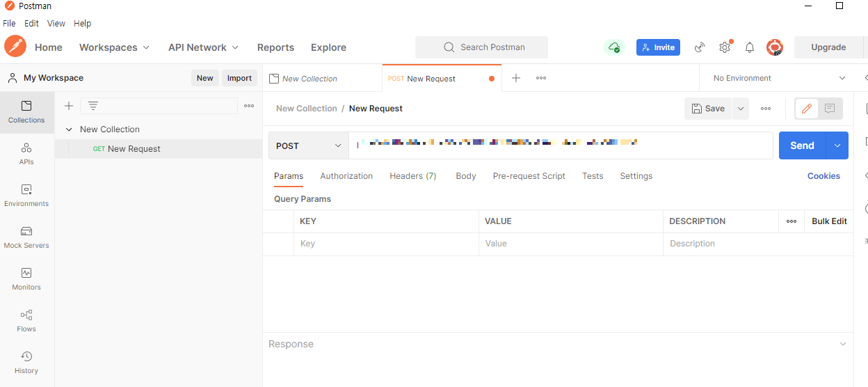This screenshot has height=387, width=868.
Task: Select GET New Request in collection tree
Action: point(159,149)
